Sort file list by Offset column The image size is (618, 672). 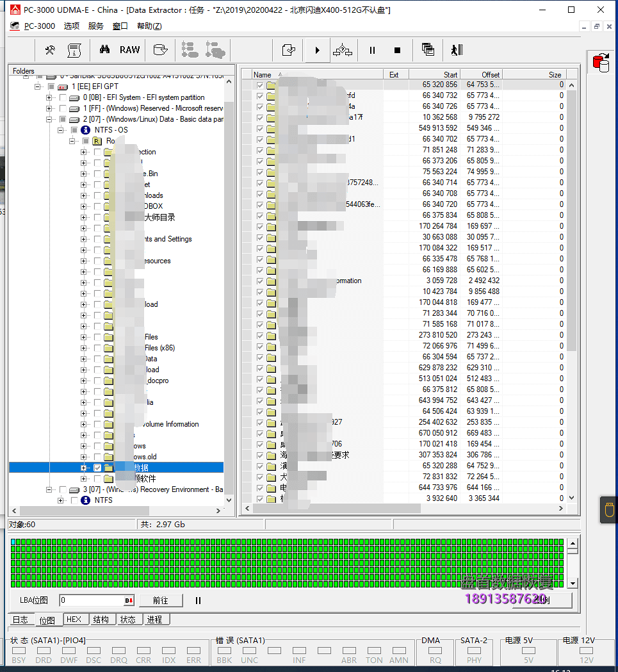(480, 74)
